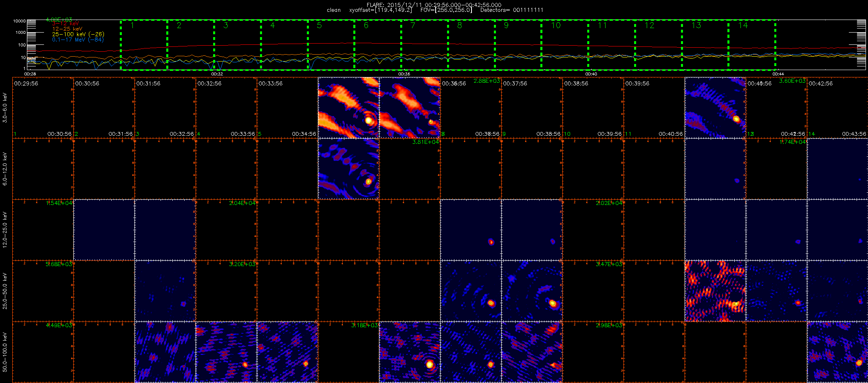Click the 00:28 time axis tick label

pyautogui.click(x=30, y=74)
